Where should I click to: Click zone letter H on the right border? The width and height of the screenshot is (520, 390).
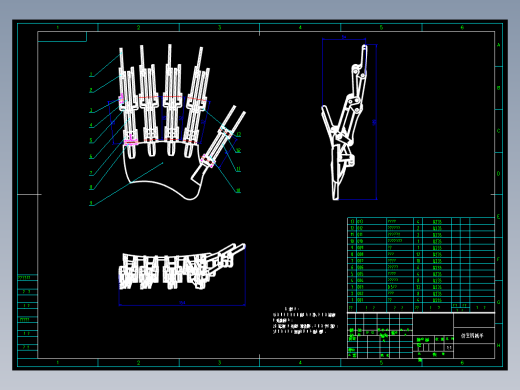499,345
